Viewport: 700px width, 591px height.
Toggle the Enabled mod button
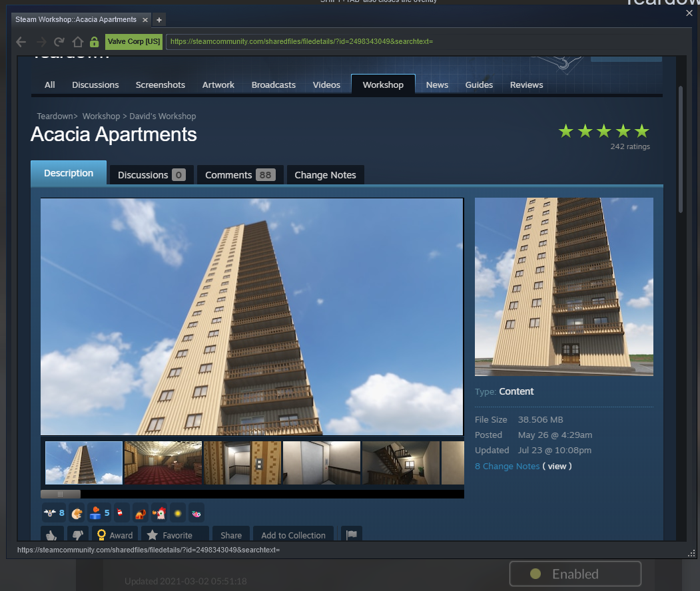(575, 574)
